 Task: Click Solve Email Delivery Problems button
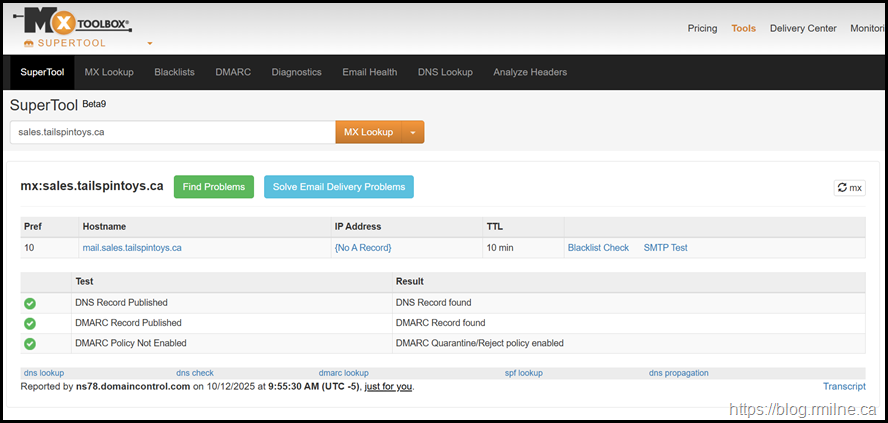(338, 187)
